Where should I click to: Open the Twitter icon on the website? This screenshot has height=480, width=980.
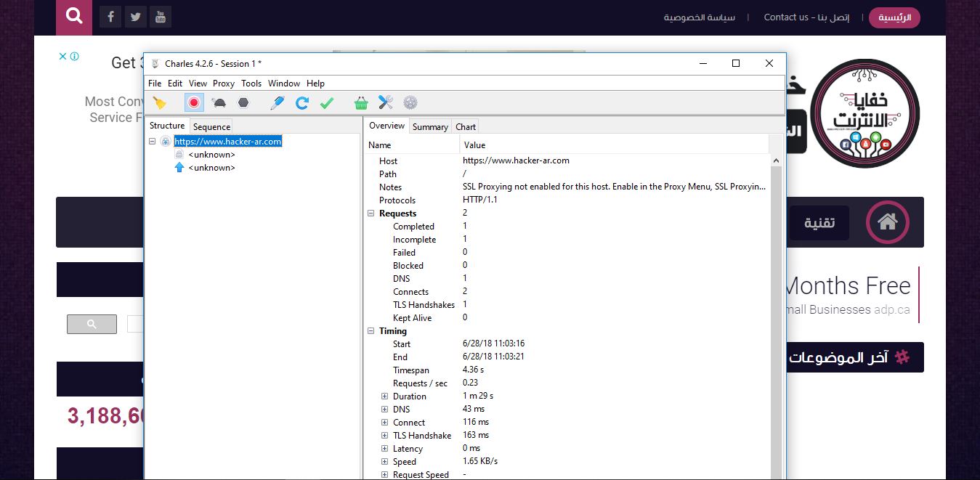pos(135,17)
